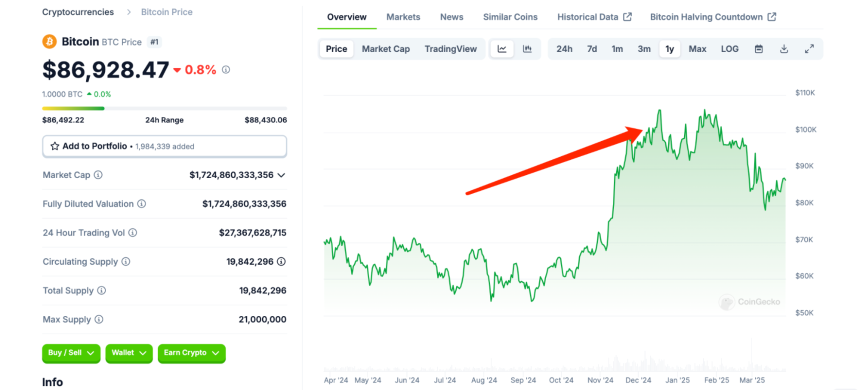The image size is (860, 390).
Task: Set chart range to 7d
Action: [x=592, y=49]
